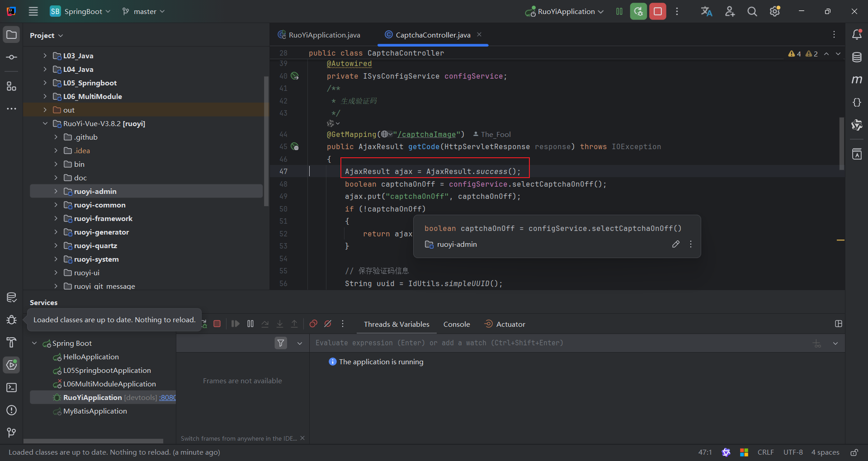Open the Maven tool window
Screen dimensions: 868x461
point(857,80)
